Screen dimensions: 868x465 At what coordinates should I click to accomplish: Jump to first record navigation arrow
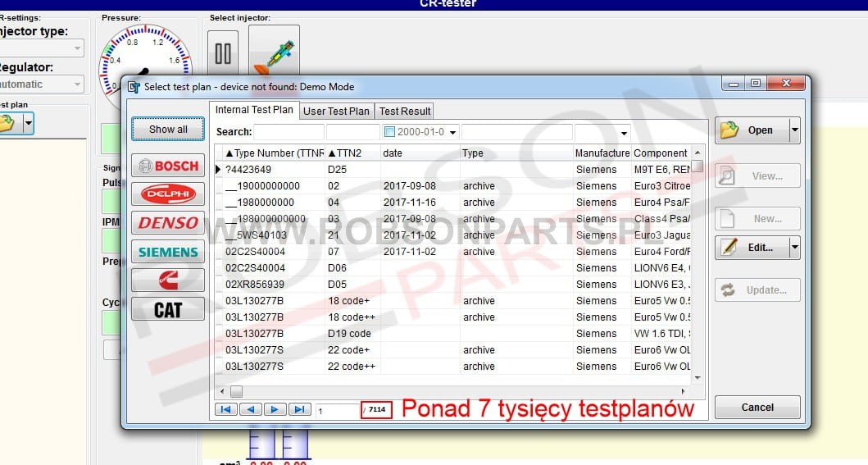pyautogui.click(x=225, y=409)
